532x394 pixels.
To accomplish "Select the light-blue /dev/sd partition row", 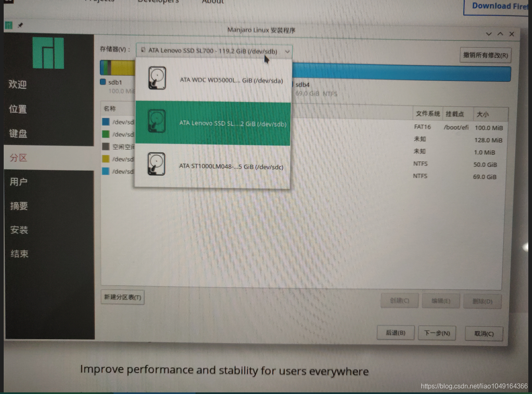I will tap(118, 171).
